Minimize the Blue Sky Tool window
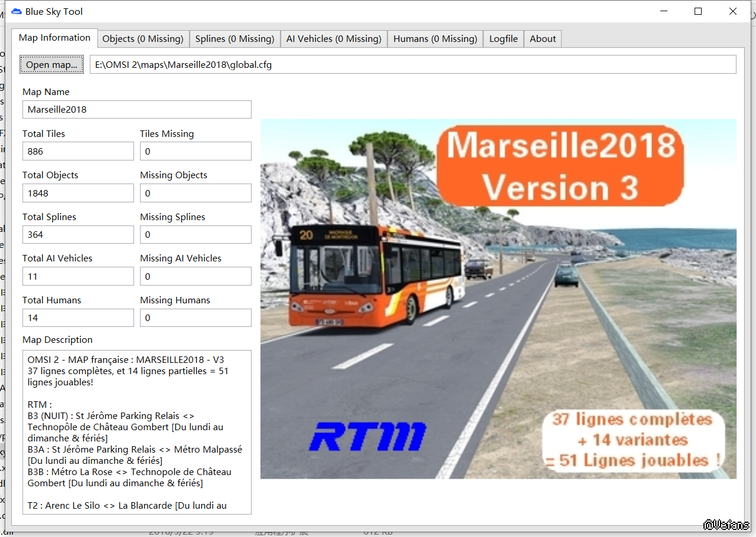The height and width of the screenshot is (537, 756). (664, 11)
